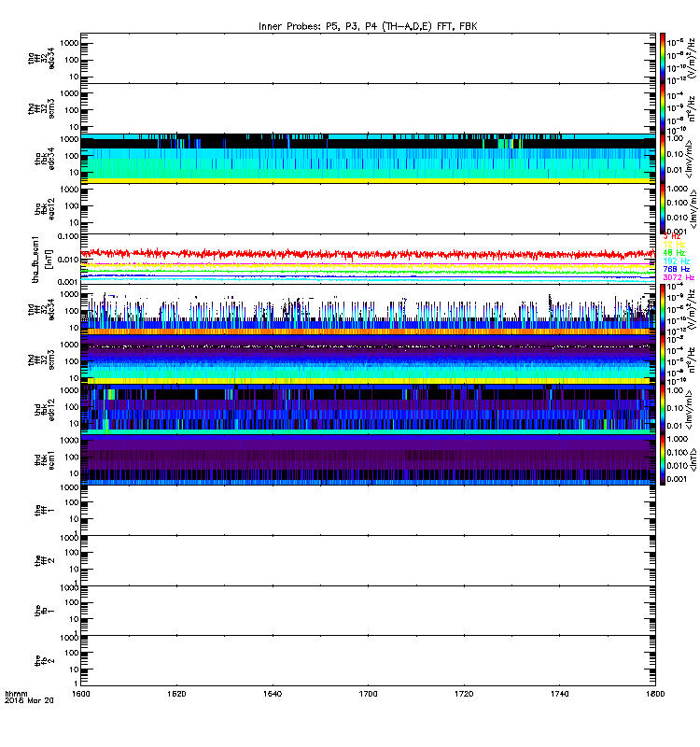Image resolution: width=700 pixels, height=747 pixels.
Task: Click the color bar beside tha fff scm3 panel
Action: (662, 108)
